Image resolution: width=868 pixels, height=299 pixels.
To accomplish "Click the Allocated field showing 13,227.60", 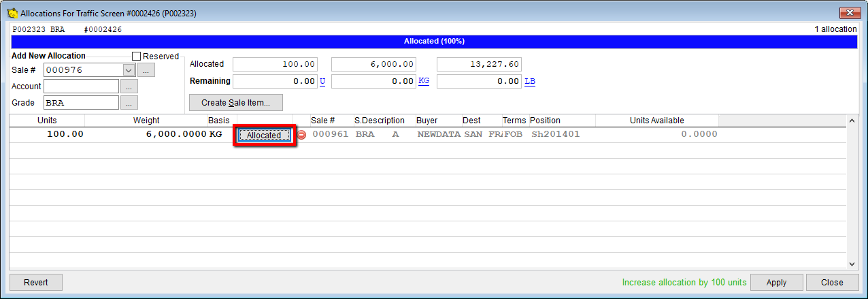I will pyautogui.click(x=480, y=64).
